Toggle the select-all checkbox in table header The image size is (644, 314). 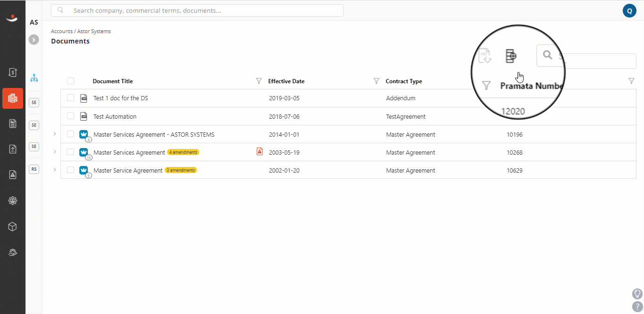pos(70,81)
